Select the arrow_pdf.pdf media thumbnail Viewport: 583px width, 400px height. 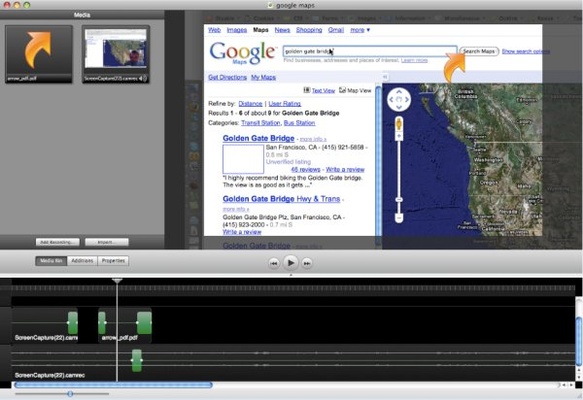click(x=39, y=54)
